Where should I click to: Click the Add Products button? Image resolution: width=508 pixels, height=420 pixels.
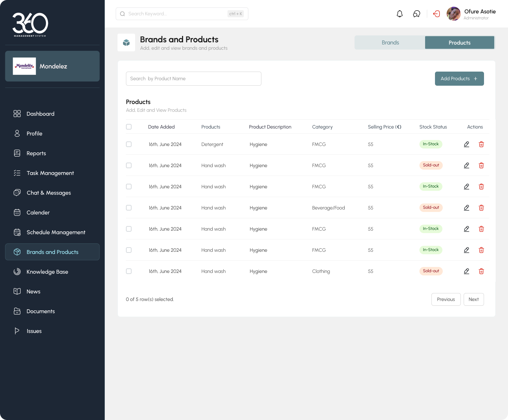459,79
